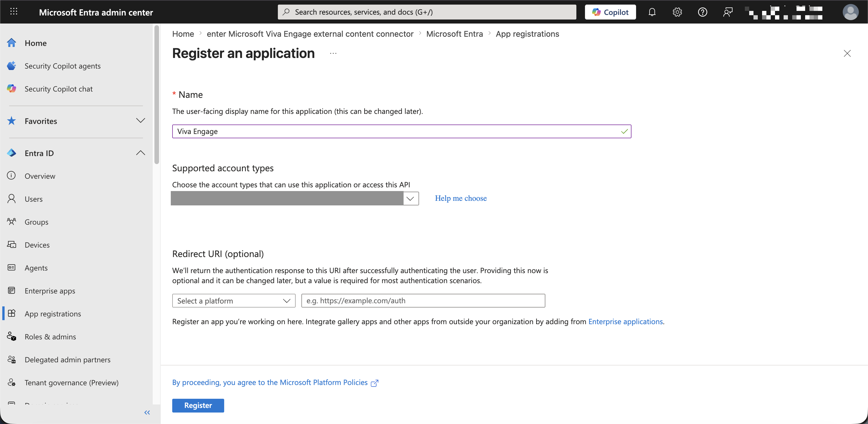Close the Register an application pane
The image size is (868, 424).
(x=847, y=53)
